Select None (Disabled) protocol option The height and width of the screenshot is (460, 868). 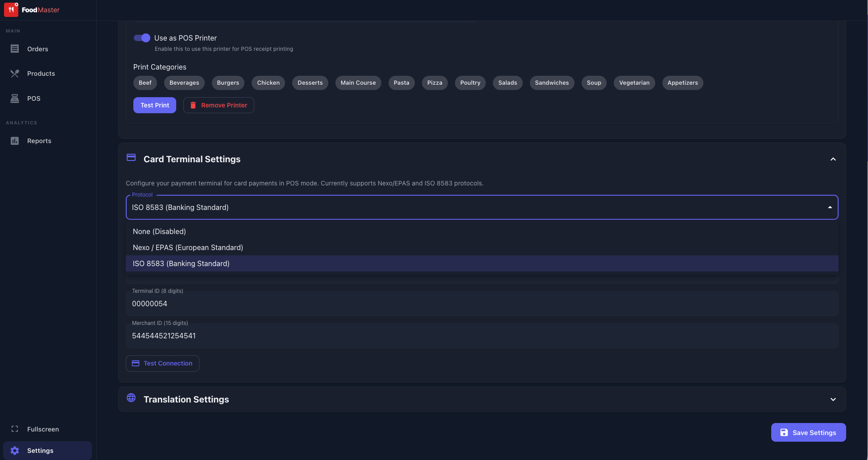pos(159,231)
